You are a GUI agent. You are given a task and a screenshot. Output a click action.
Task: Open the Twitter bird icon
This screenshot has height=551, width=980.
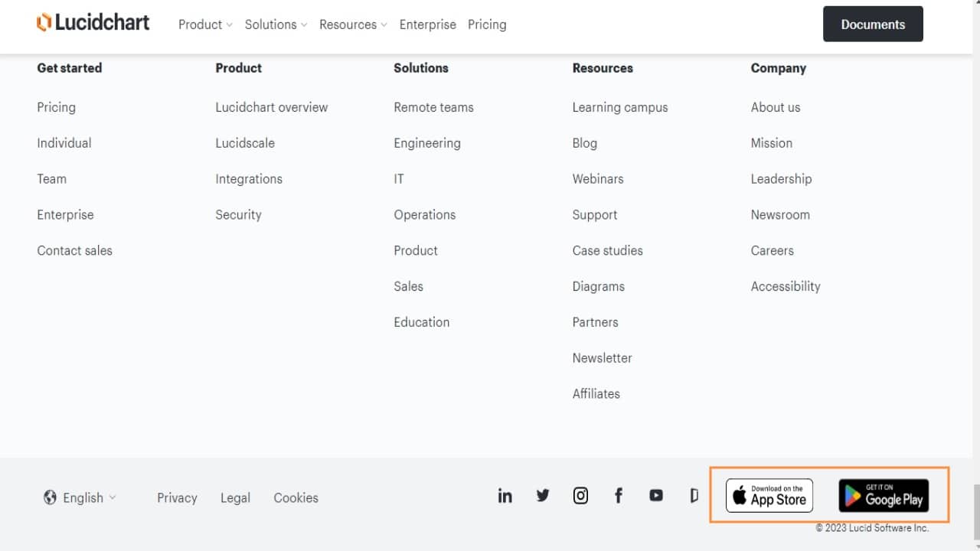(x=543, y=496)
